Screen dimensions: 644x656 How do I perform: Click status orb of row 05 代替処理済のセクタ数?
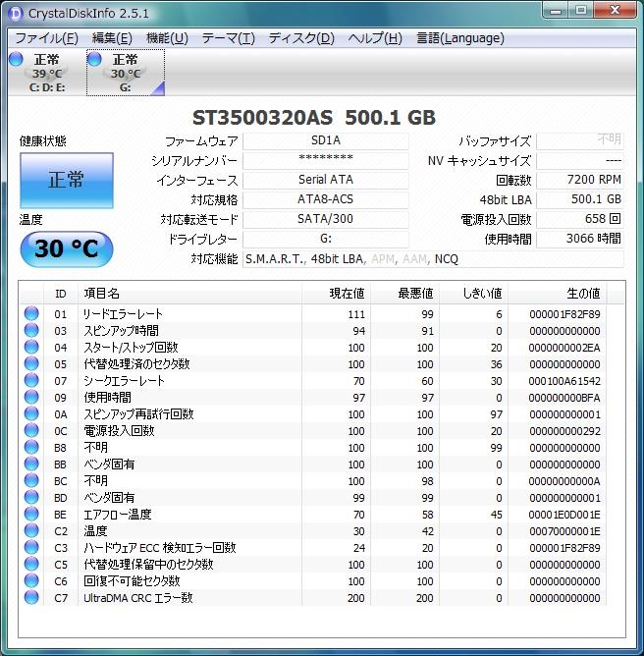(31, 363)
